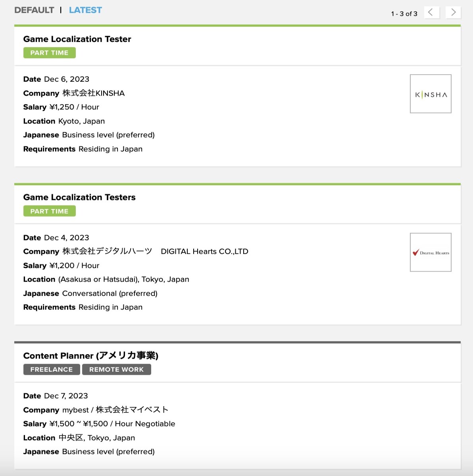
Task: Open the Game Localization Tester job title
Action: click(77, 39)
